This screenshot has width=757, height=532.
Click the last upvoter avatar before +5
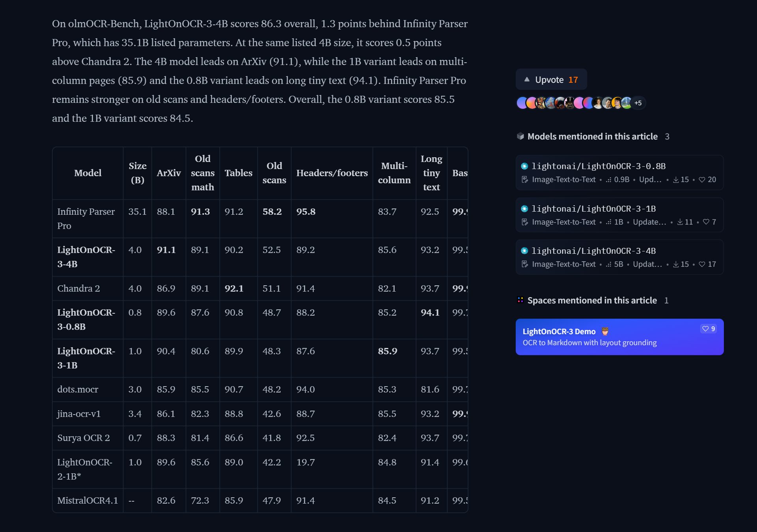pyautogui.click(x=626, y=103)
